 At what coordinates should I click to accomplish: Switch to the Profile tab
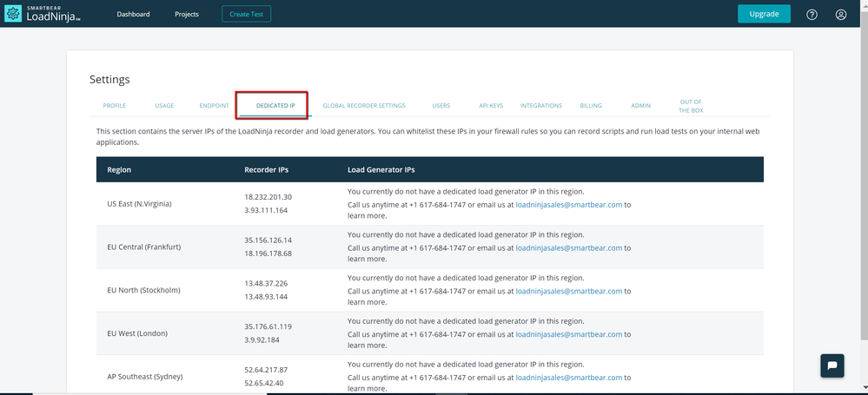point(115,106)
